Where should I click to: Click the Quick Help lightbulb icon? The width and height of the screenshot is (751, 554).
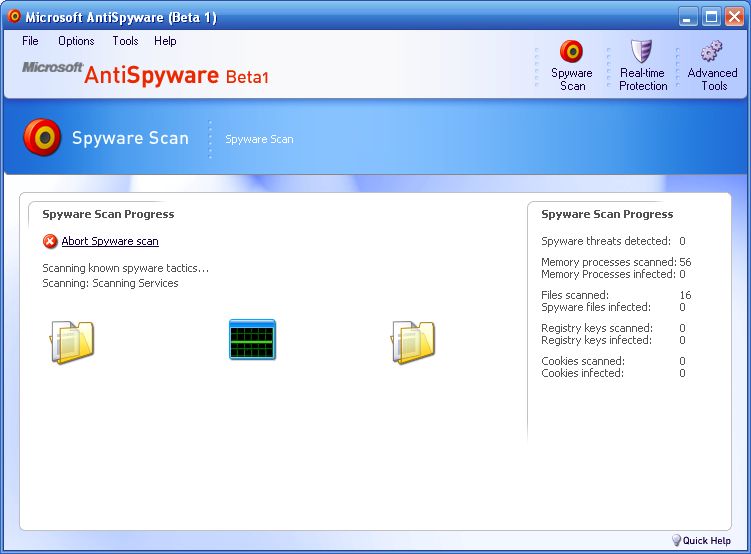coord(676,540)
